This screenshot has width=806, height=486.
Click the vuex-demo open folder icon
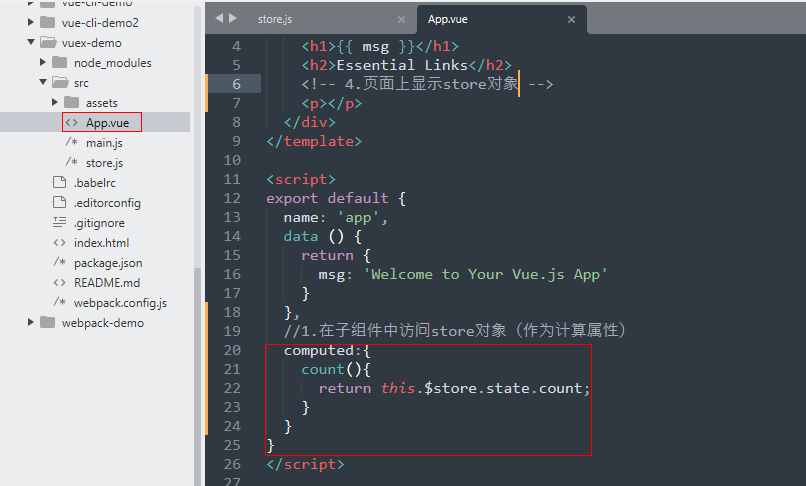(48, 42)
